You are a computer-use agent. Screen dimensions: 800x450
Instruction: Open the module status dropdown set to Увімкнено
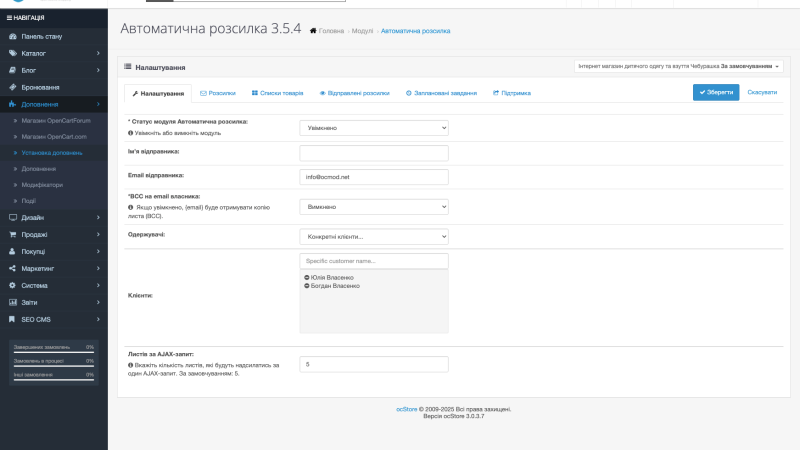[x=374, y=128]
